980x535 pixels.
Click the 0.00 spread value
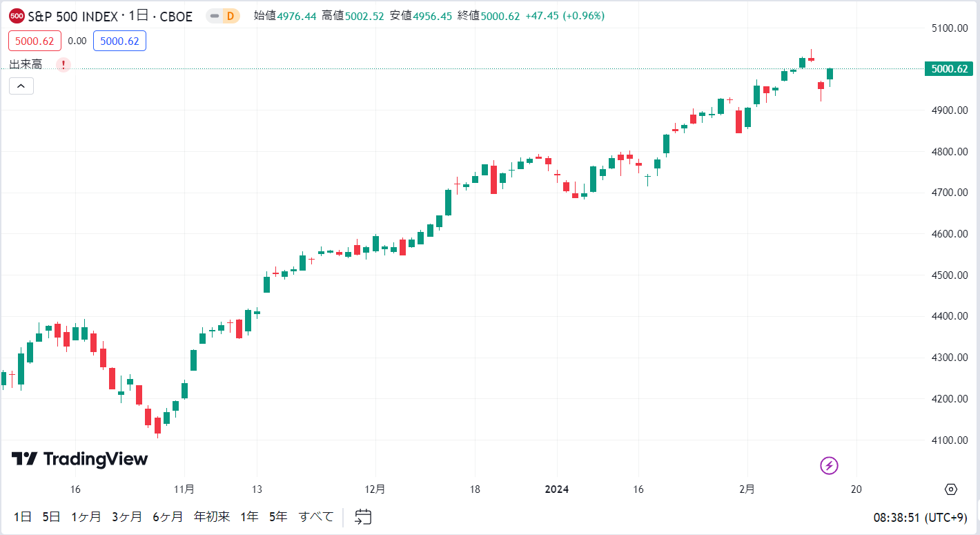point(77,41)
